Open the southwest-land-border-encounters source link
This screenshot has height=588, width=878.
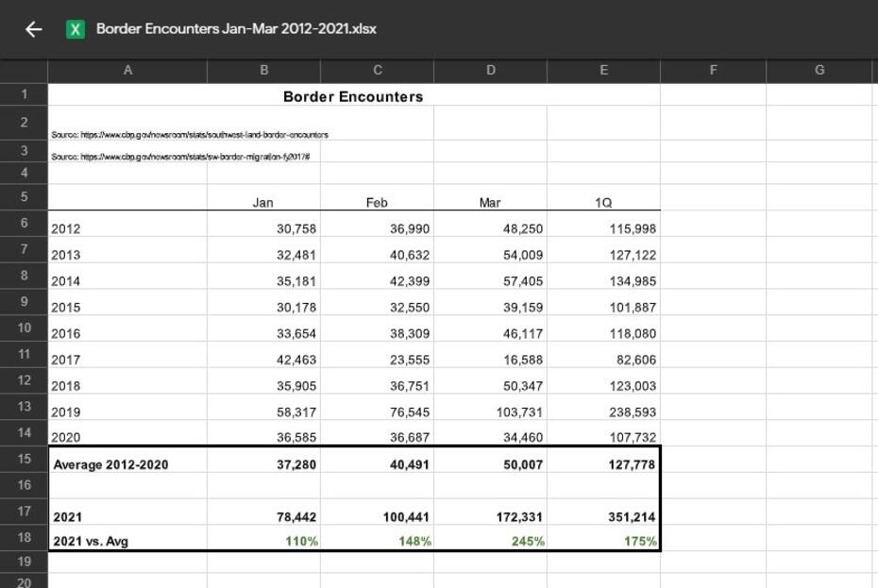(x=190, y=135)
